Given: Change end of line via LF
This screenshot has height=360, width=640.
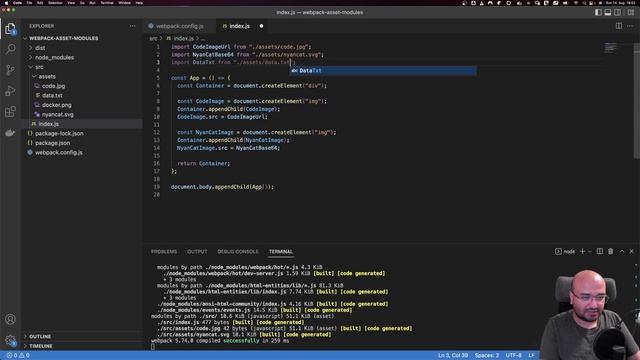Looking at the screenshot, I should pyautogui.click(x=531, y=356).
